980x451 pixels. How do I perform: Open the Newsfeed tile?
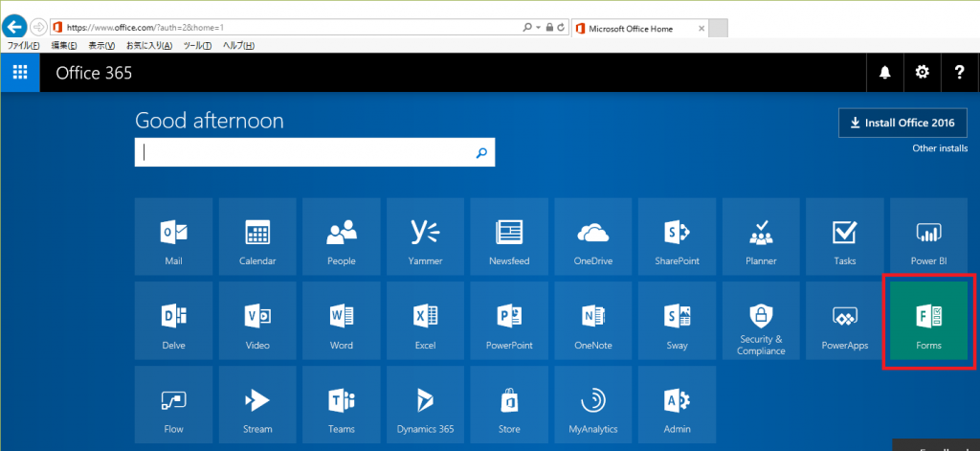509,237
